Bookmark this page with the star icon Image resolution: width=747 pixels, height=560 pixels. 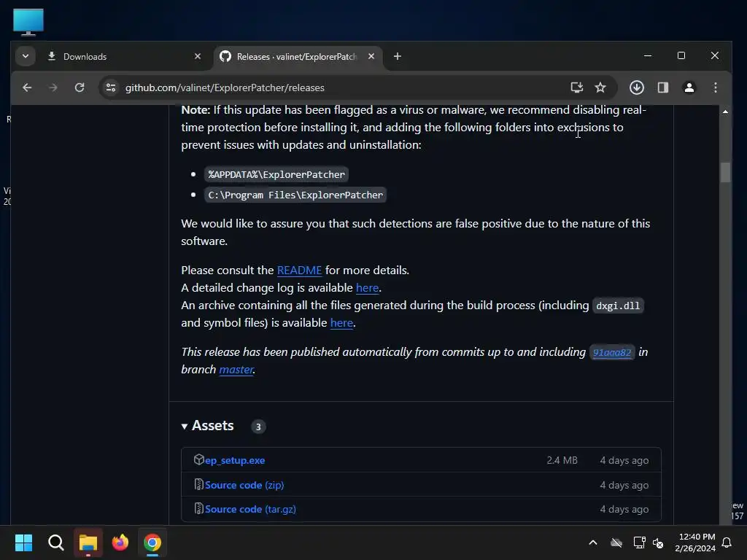coord(600,87)
